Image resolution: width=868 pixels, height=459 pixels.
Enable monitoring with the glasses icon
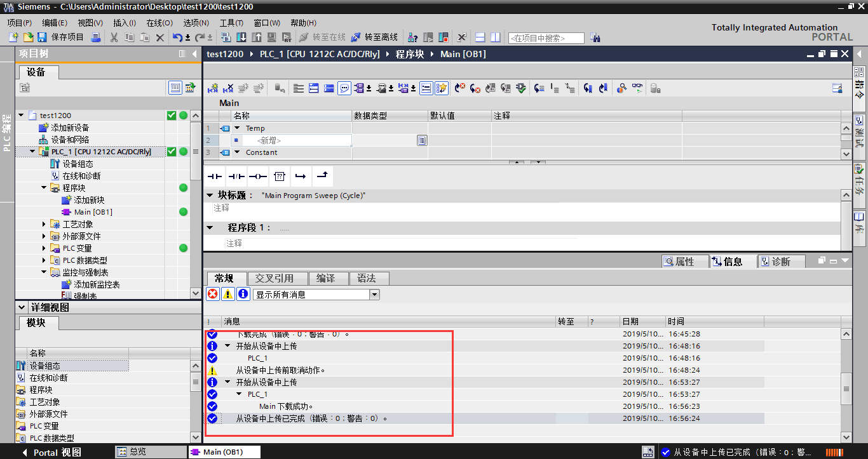pos(636,88)
